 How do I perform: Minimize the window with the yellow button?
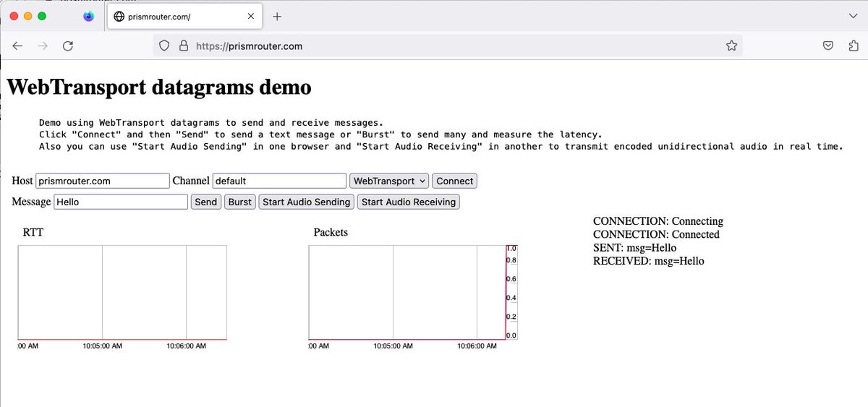[x=28, y=16]
